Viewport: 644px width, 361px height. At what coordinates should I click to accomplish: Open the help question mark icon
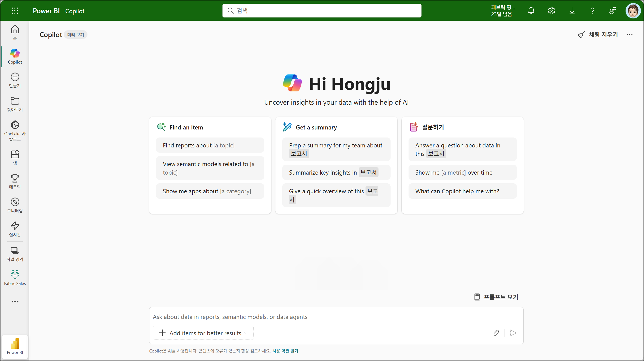tap(592, 10)
